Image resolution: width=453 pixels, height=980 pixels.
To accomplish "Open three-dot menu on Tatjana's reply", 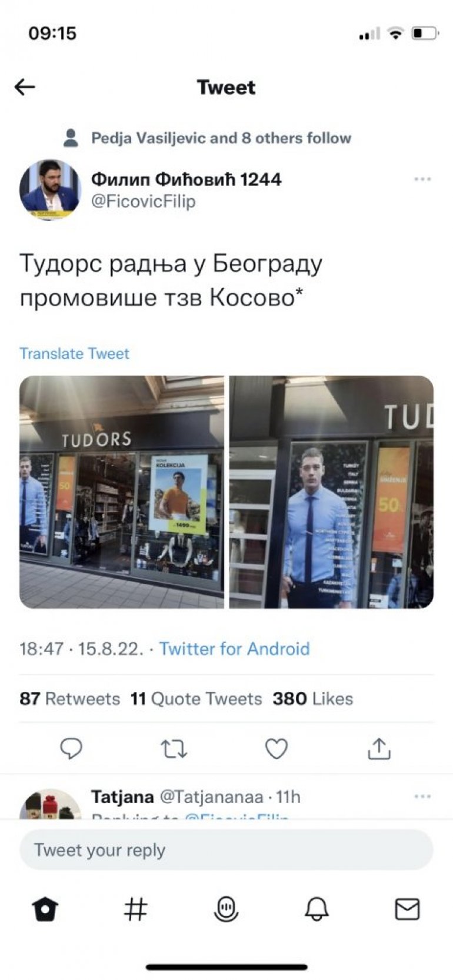I will [x=422, y=796].
